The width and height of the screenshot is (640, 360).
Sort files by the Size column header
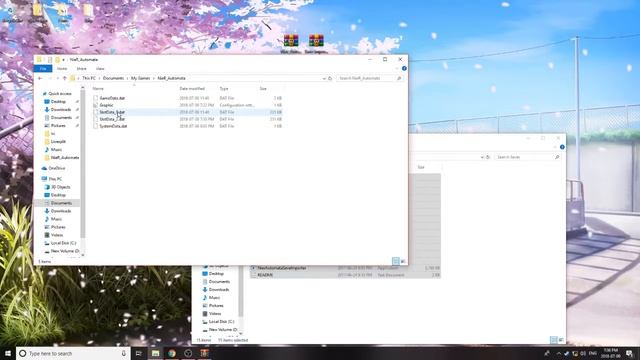263,89
